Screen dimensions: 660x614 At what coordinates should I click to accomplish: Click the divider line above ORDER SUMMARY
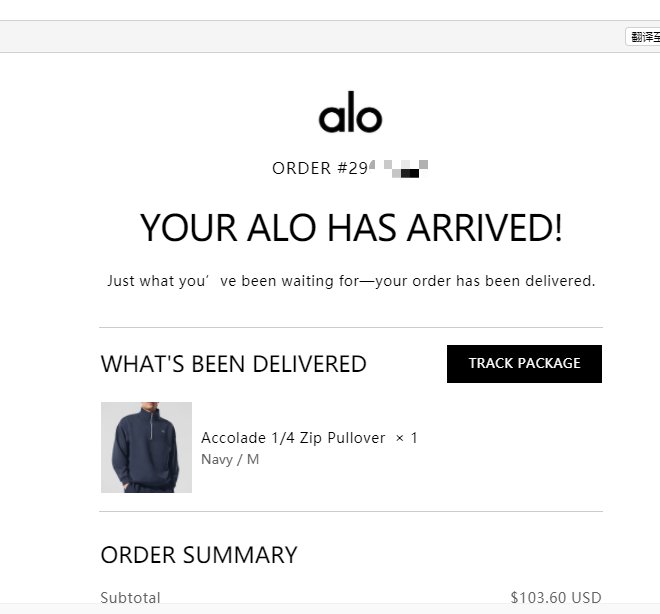[351, 511]
